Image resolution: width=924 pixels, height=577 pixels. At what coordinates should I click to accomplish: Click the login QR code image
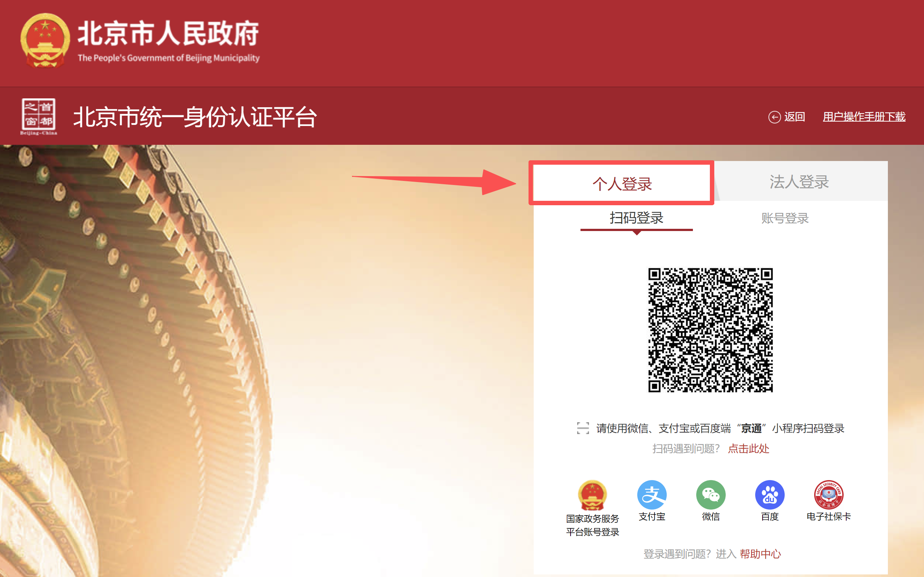click(x=710, y=330)
